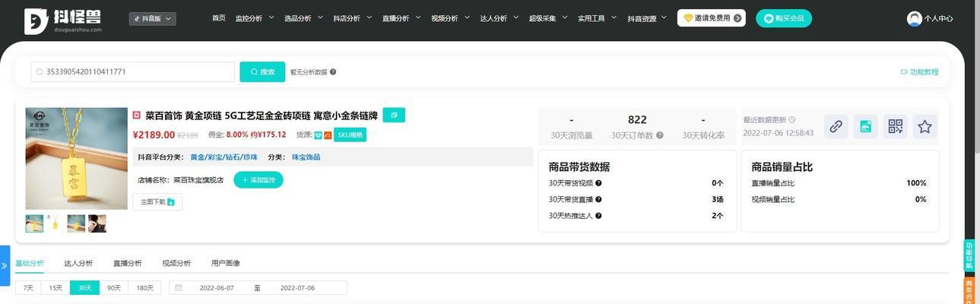Switch to the 用户画像 tab
The width and height of the screenshot is (980, 304).
click(x=225, y=263)
